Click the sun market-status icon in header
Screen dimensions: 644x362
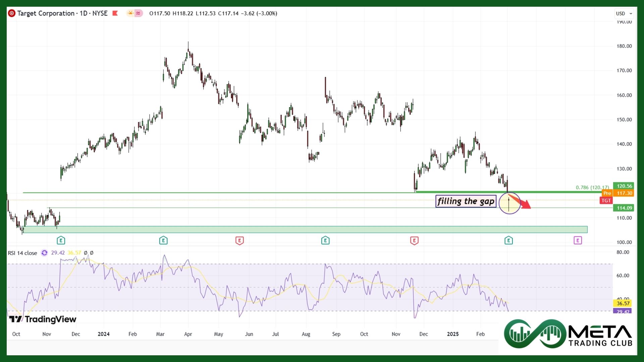point(130,13)
